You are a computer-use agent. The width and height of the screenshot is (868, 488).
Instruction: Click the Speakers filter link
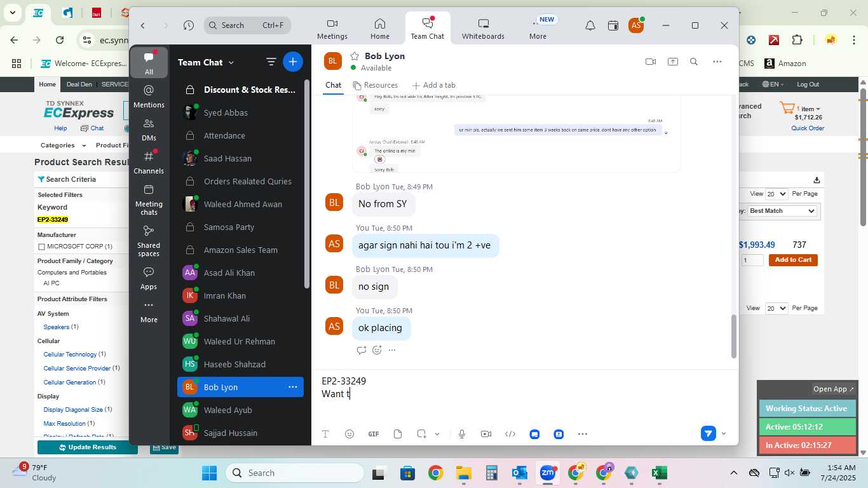point(57,327)
